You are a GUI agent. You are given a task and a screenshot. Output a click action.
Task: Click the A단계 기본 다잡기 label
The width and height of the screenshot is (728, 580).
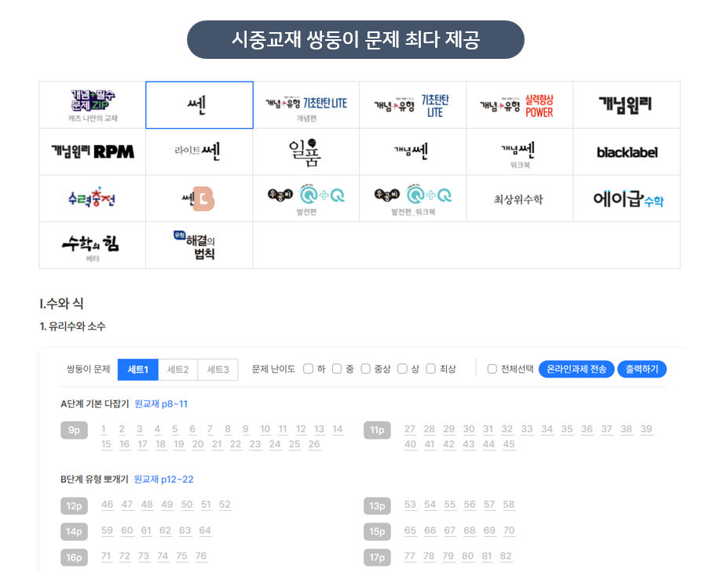[95, 404]
